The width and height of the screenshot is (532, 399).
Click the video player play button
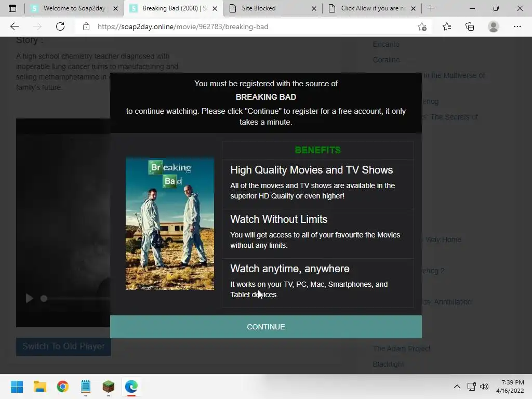point(29,298)
